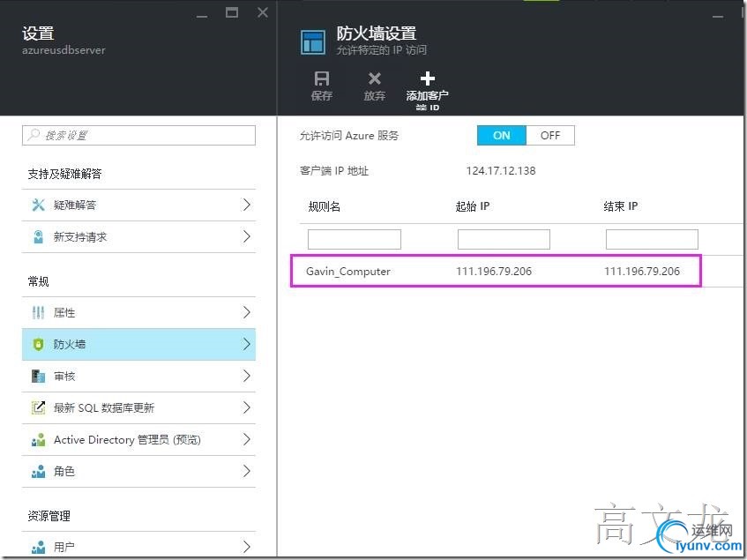Click the client IP address 124.17.12.138
Screen dimensions: 747x560
(x=501, y=170)
